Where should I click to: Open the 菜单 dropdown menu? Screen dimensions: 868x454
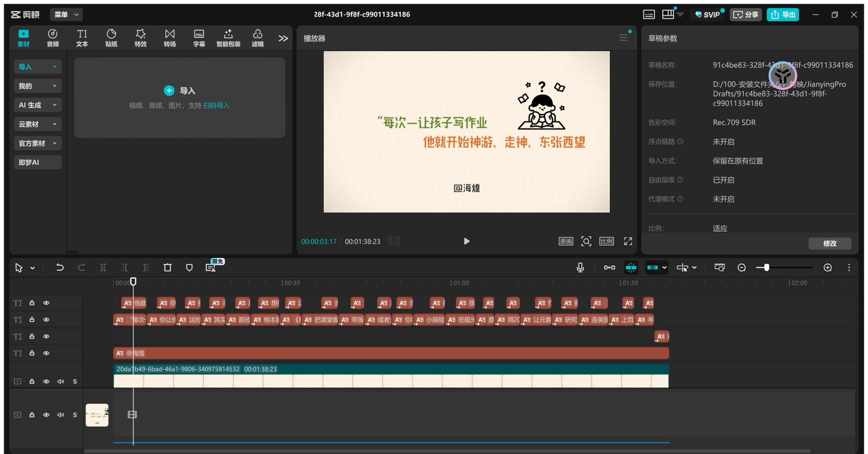tap(66, 15)
